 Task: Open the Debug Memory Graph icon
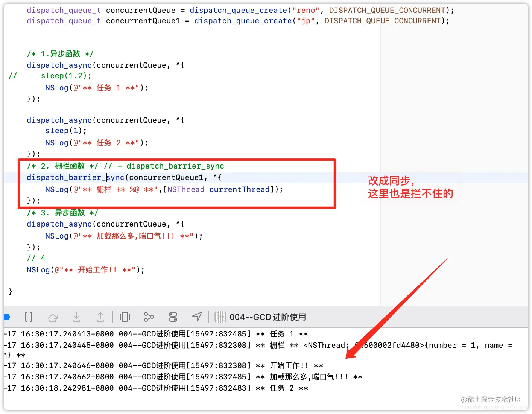(149, 317)
